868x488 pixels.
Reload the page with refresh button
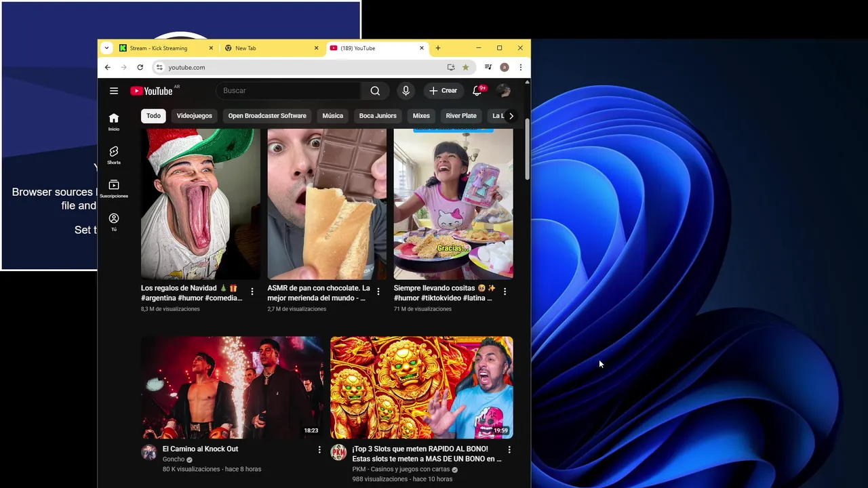coord(140,67)
